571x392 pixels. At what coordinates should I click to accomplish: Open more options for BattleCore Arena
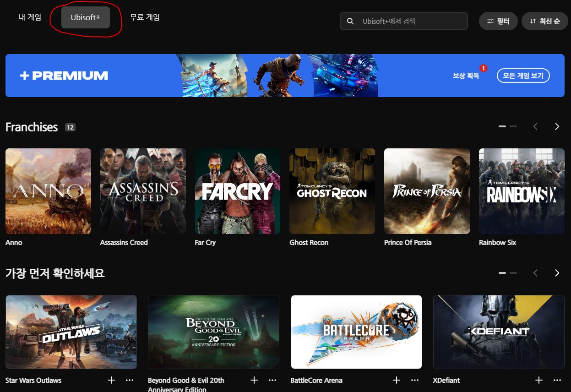pos(415,380)
